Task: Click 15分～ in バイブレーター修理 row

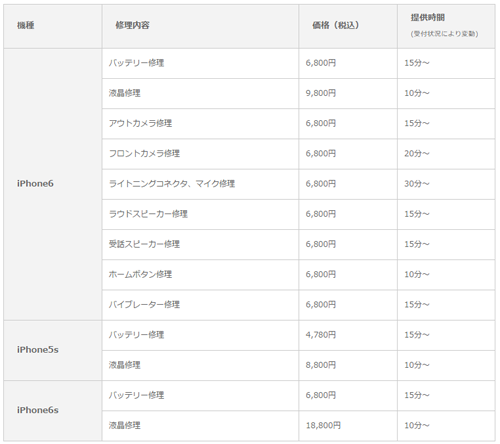Action: pos(417,305)
